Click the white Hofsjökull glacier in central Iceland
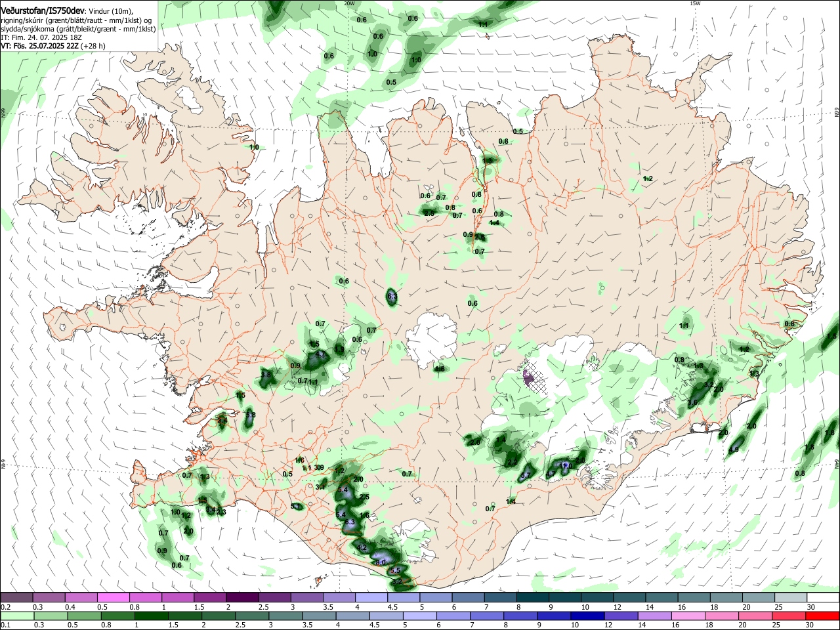This screenshot has width=840, height=630. pos(431,338)
